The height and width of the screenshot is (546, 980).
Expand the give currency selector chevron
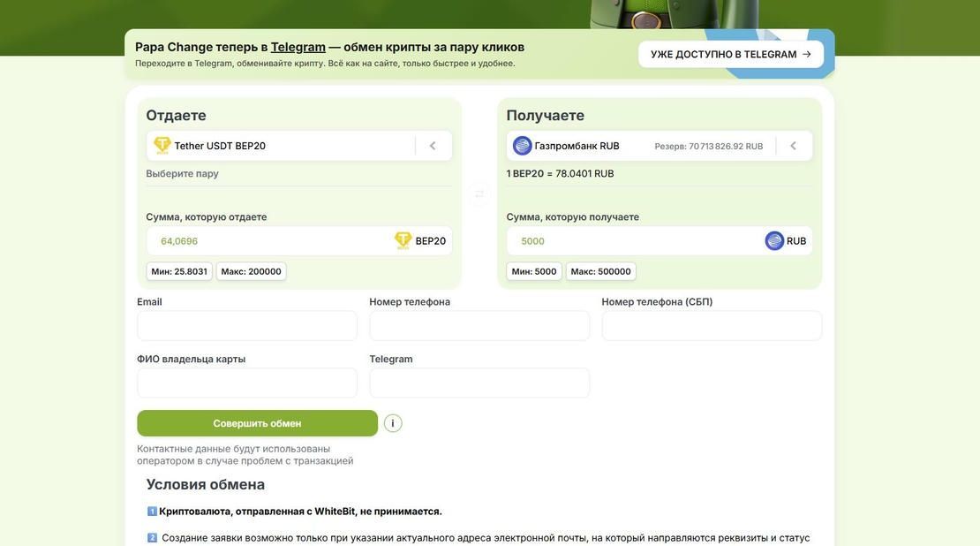click(433, 146)
